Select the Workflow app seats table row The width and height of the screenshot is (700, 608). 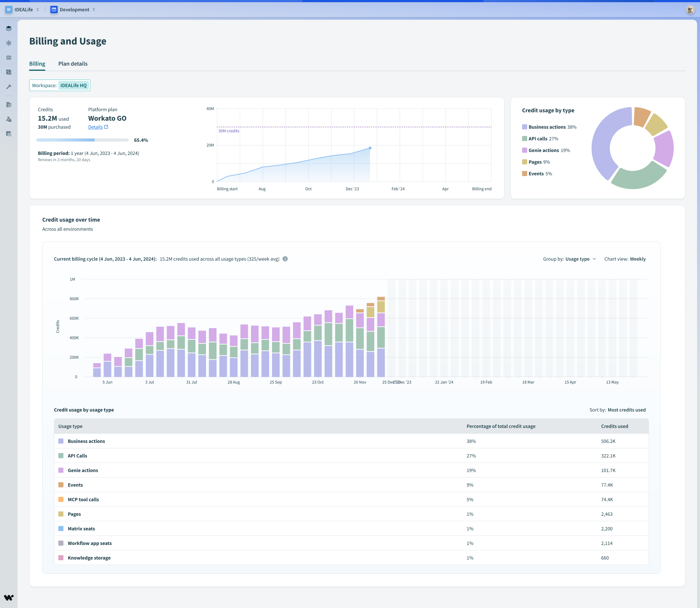coord(351,543)
